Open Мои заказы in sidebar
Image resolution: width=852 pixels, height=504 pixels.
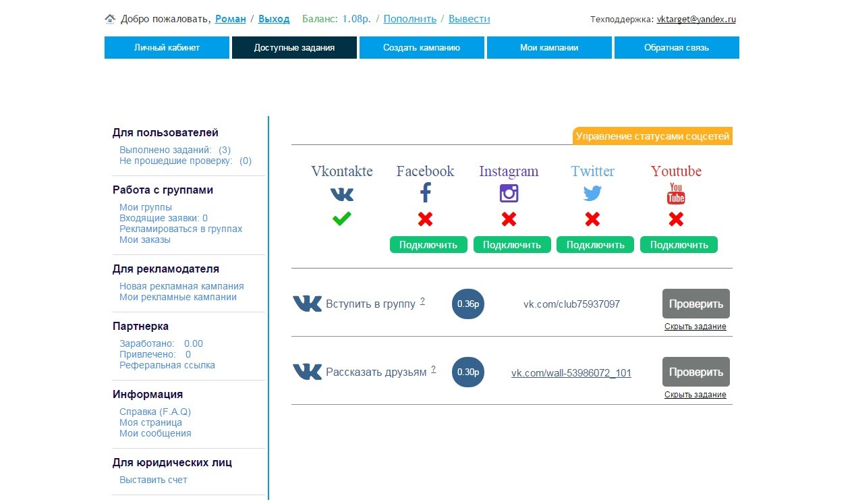(145, 240)
